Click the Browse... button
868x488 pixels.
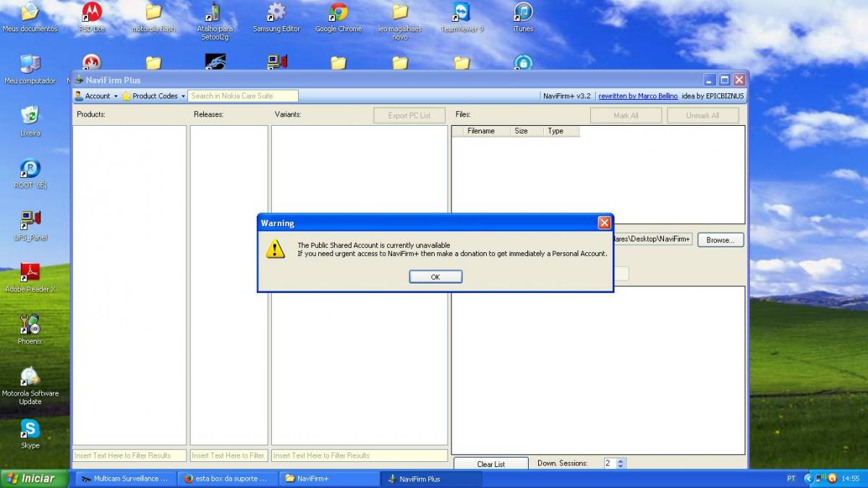coord(720,240)
